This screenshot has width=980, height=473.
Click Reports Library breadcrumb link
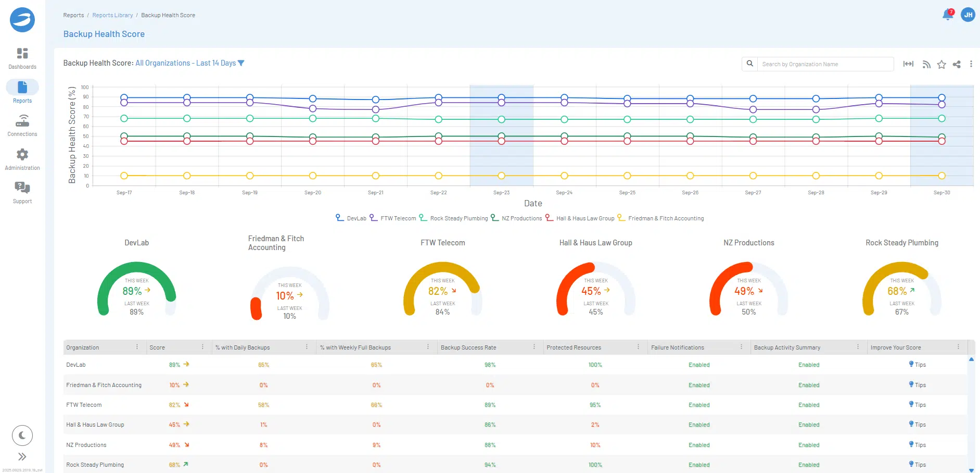tap(112, 15)
